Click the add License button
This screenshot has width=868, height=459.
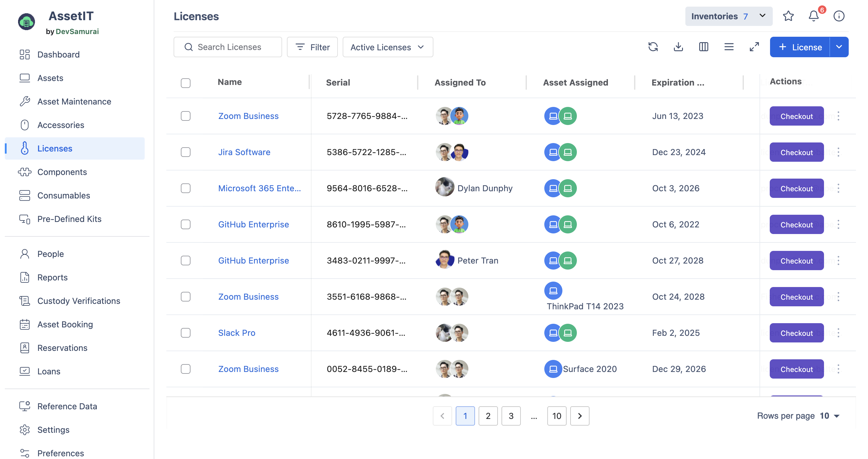pos(800,47)
